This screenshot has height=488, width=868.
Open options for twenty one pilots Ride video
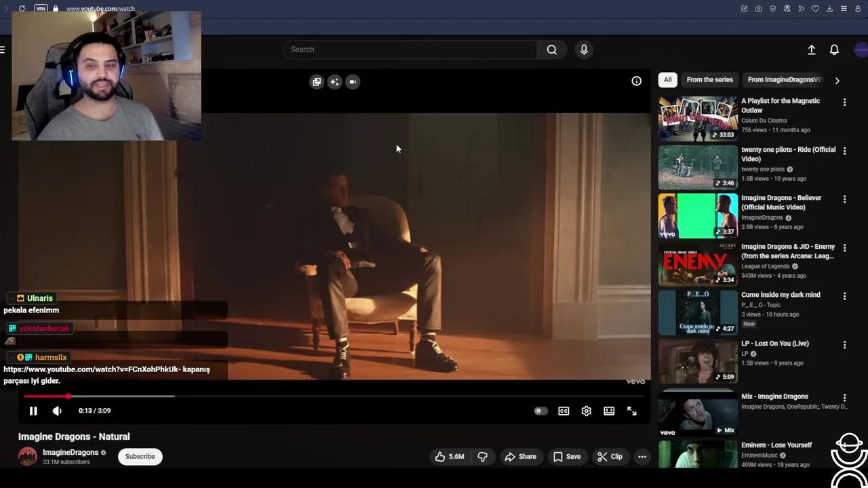(x=844, y=151)
